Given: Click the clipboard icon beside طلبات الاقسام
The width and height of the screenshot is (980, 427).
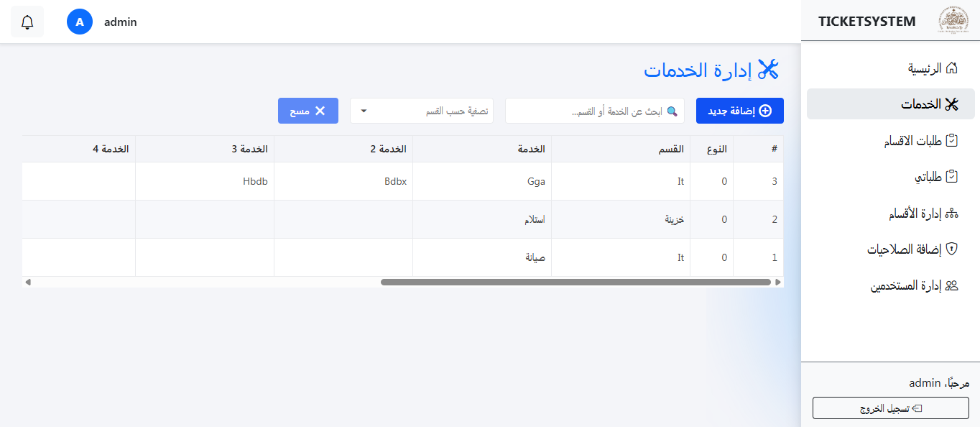Looking at the screenshot, I should [x=952, y=141].
